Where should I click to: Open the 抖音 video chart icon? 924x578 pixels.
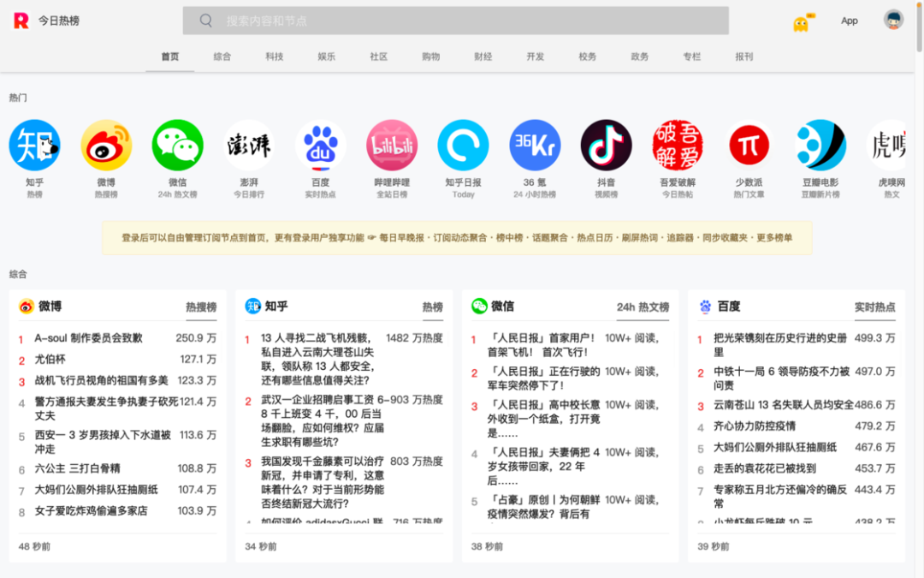tap(606, 145)
